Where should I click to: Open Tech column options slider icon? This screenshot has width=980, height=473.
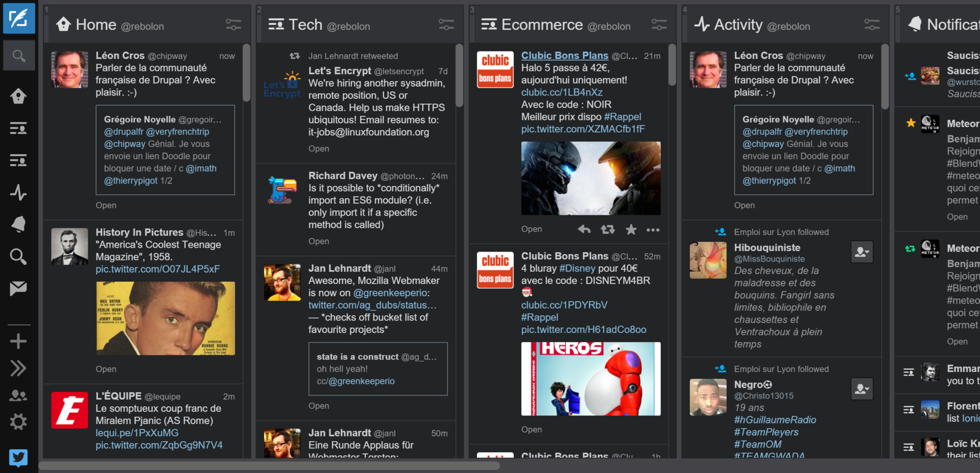click(x=447, y=24)
